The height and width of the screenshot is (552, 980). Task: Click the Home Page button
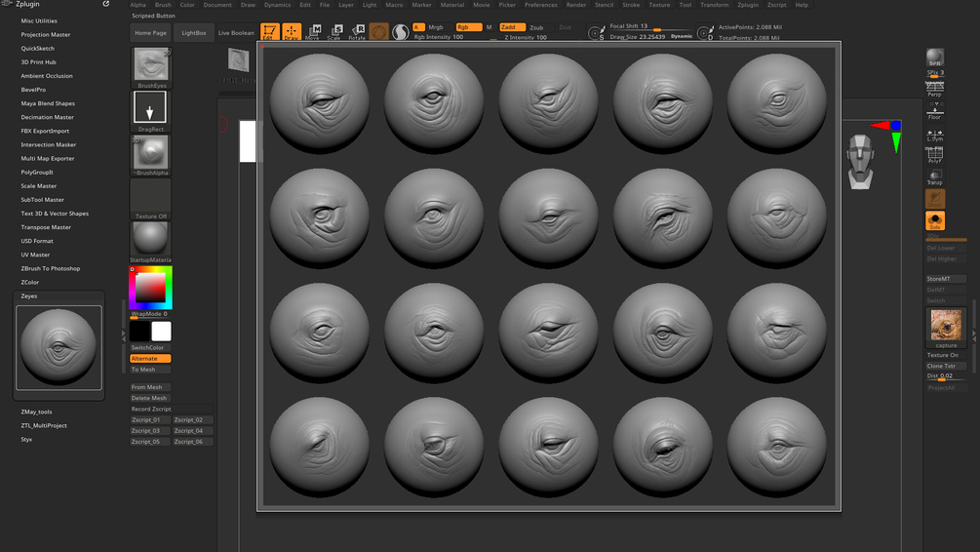click(x=150, y=32)
